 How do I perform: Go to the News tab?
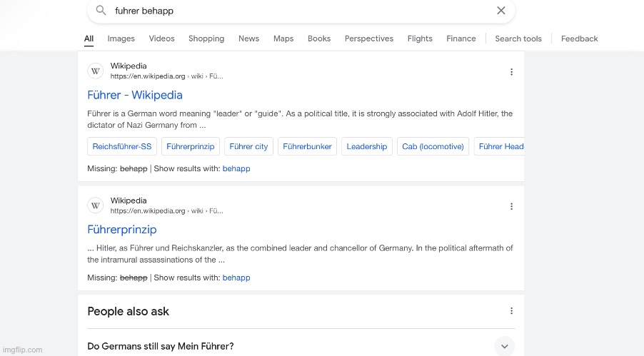[248, 39]
